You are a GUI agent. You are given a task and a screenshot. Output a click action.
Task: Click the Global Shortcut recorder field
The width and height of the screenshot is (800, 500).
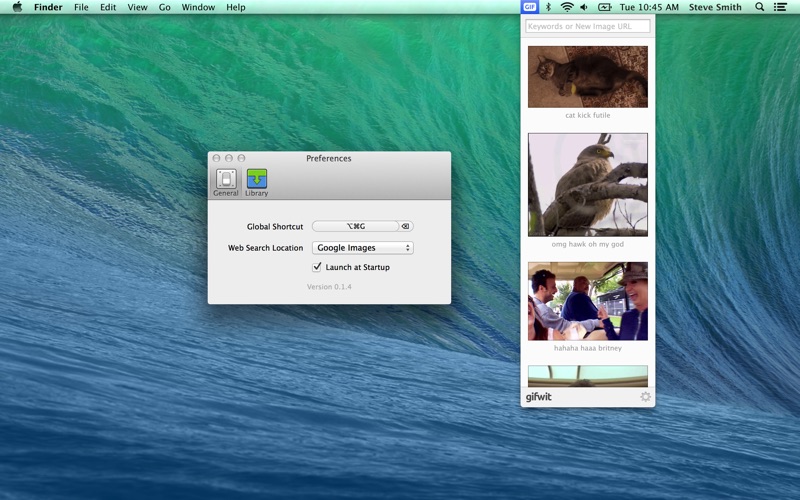click(x=356, y=226)
